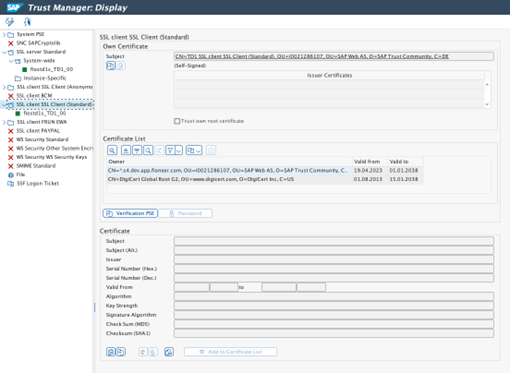Collapse the System-wide node
The height and width of the screenshot is (373, 510).
[x=11, y=61]
